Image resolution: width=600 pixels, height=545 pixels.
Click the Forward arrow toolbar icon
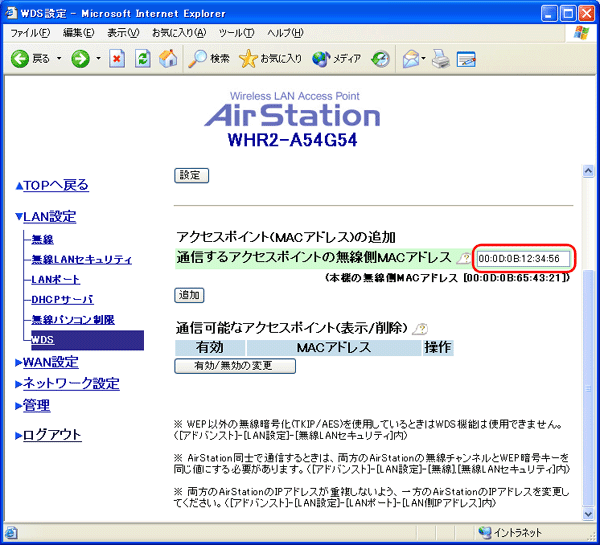[x=80, y=59]
